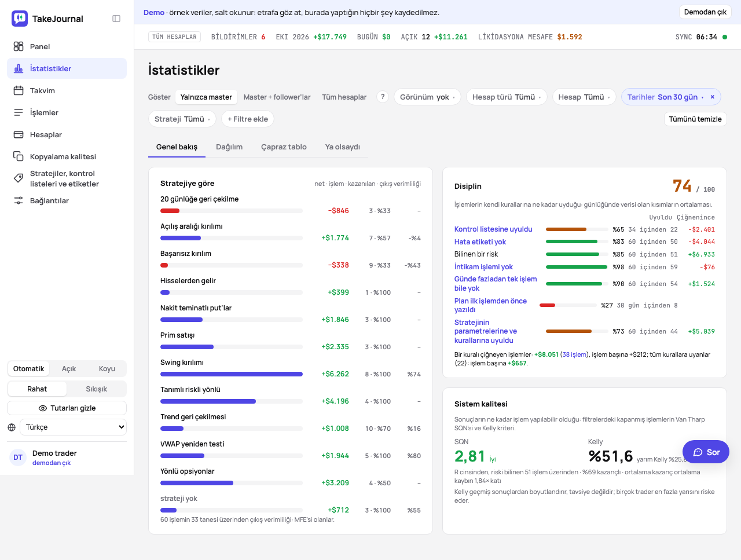Click the Hesaplar card icon

[19, 134]
